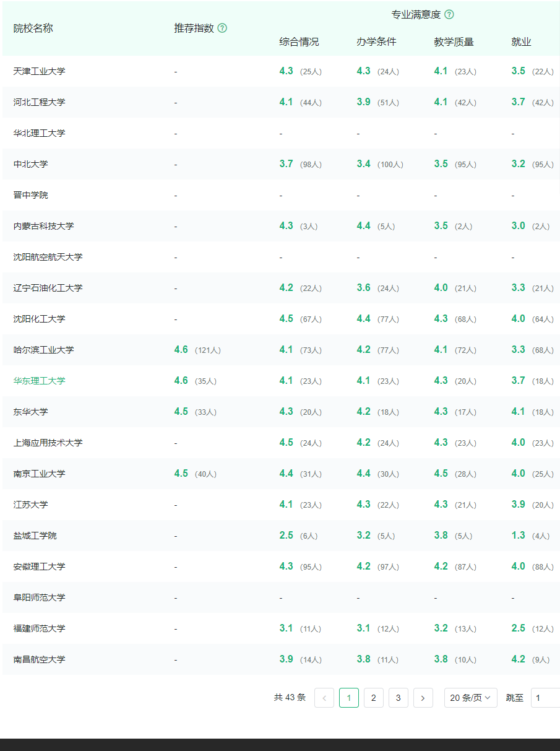
Task: Open the 华东理工大学 school link
Action: coord(40,380)
